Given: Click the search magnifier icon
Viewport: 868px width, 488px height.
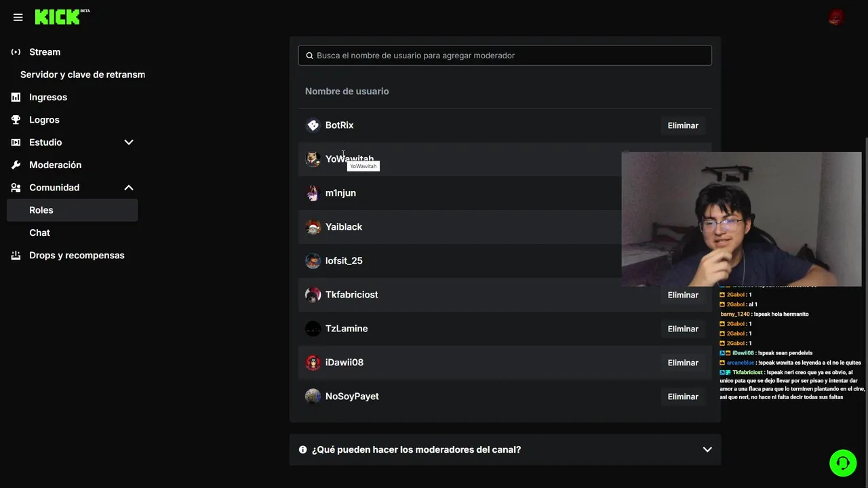Looking at the screenshot, I should [x=309, y=56].
